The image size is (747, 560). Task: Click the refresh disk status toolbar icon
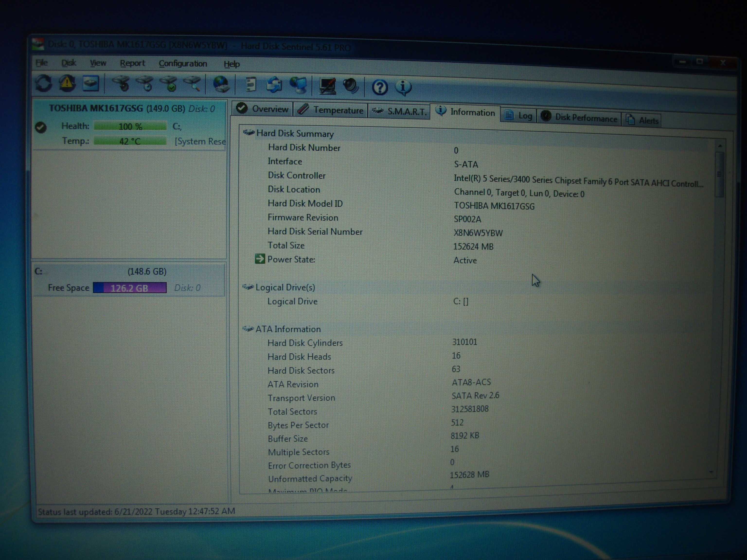[x=44, y=83]
